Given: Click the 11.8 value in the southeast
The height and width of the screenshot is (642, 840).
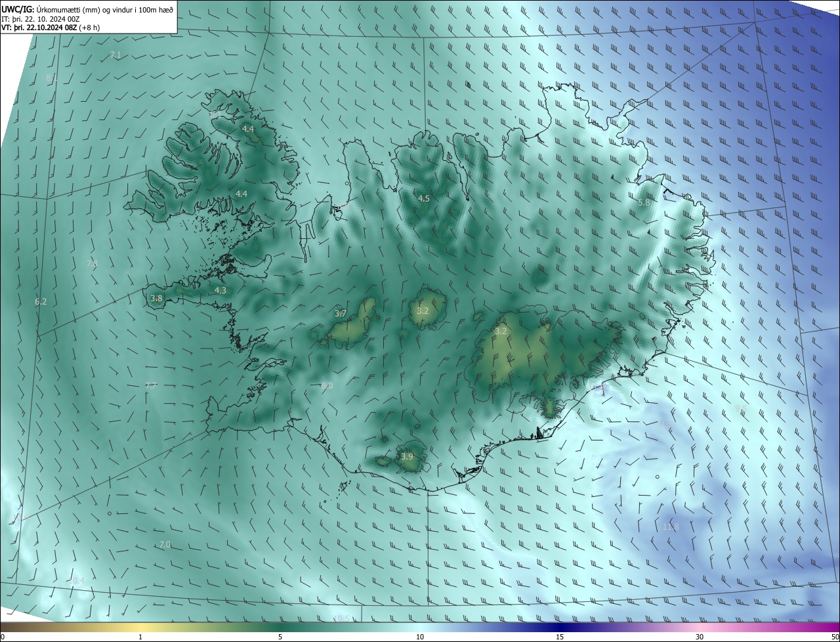Looking at the screenshot, I should pyautogui.click(x=671, y=527).
